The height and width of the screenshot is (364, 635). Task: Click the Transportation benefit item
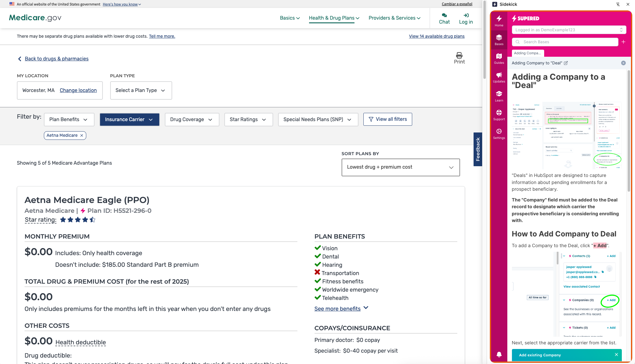pyautogui.click(x=340, y=273)
